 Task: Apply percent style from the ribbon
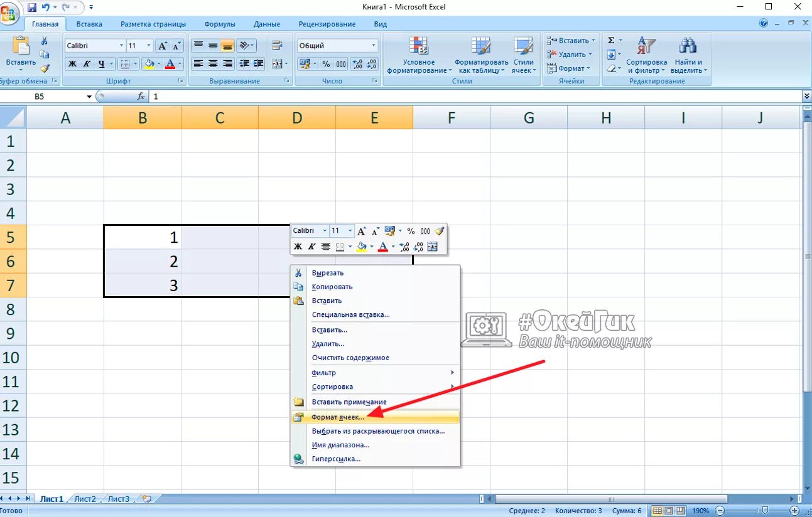pyautogui.click(x=326, y=64)
